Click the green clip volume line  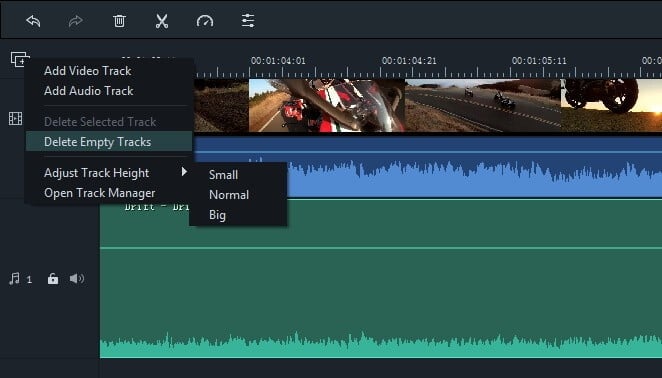(x=381, y=248)
